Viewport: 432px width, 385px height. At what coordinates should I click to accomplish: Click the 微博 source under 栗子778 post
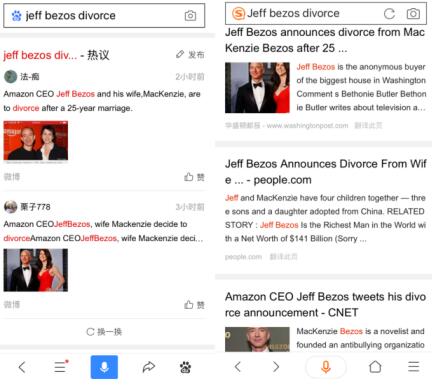pos(12,304)
